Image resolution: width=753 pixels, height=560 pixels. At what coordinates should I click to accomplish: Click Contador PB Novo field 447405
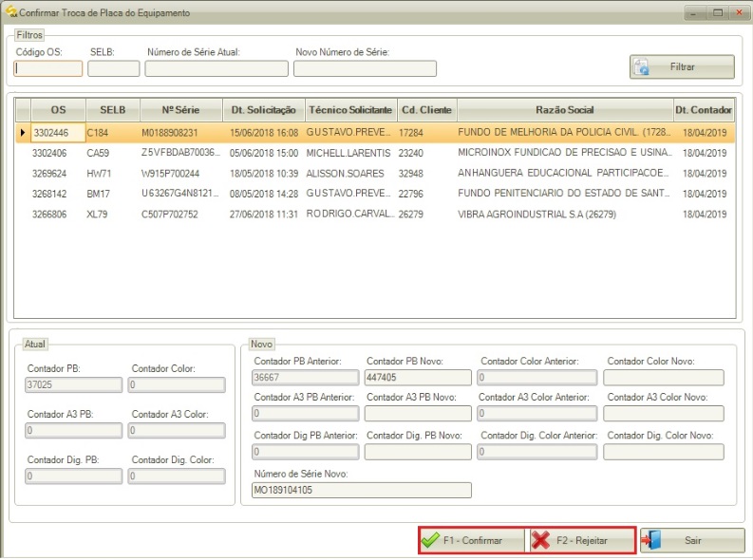pyautogui.click(x=418, y=378)
